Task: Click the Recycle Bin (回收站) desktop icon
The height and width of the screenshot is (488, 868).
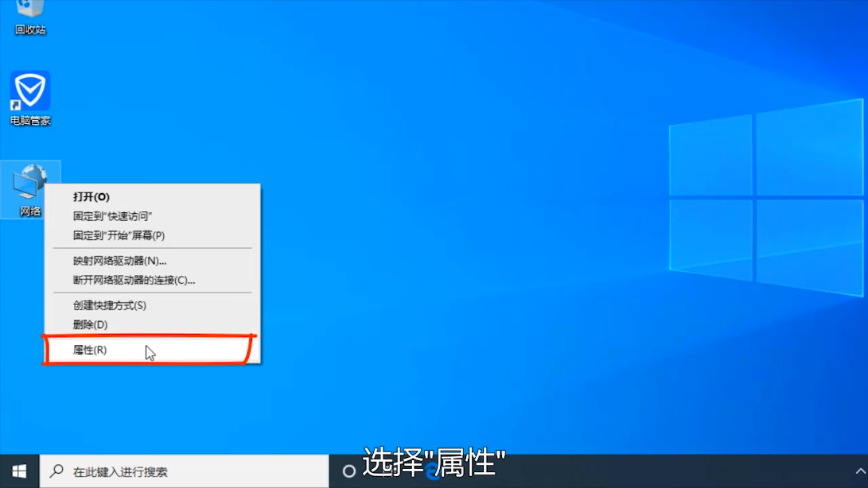Action: pos(30,10)
